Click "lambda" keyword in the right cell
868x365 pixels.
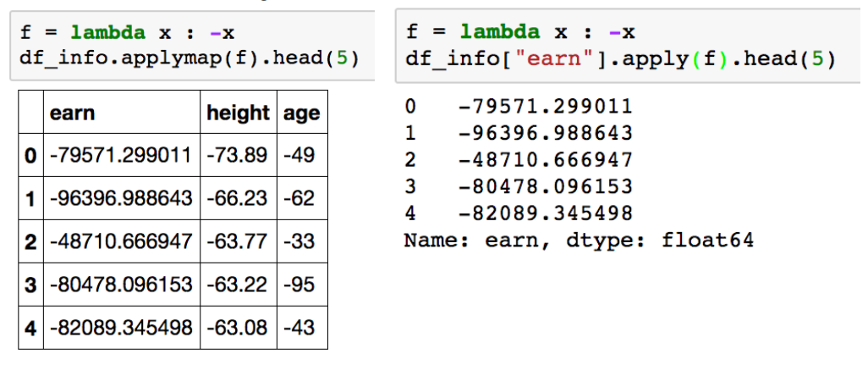tap(502, 31)
